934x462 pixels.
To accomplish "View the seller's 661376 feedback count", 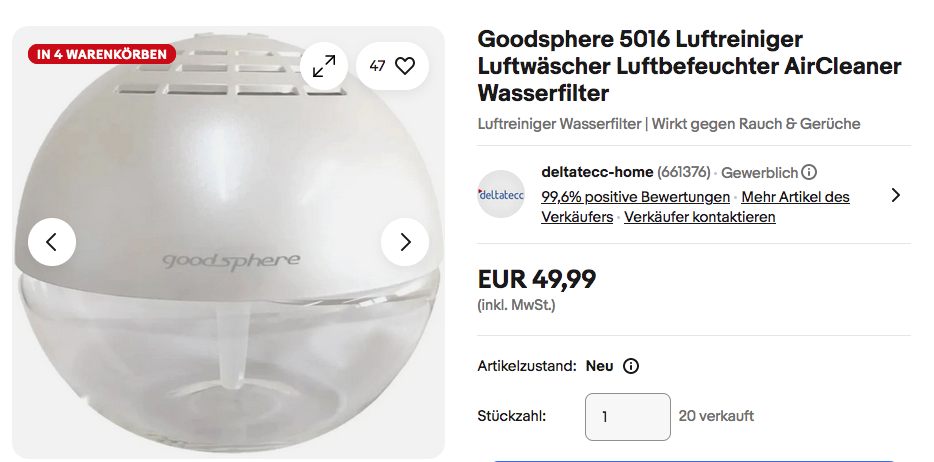I will 684,172.
